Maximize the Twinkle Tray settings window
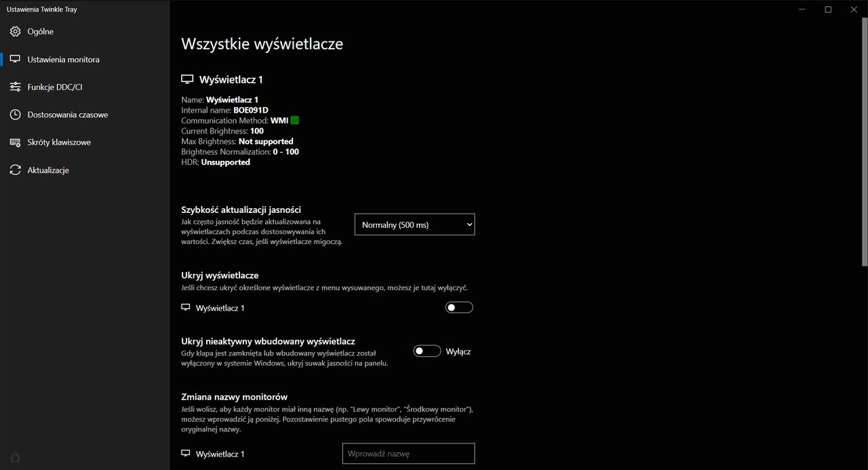Viewport: 868px width, 470px height. [x=828, y=9]
